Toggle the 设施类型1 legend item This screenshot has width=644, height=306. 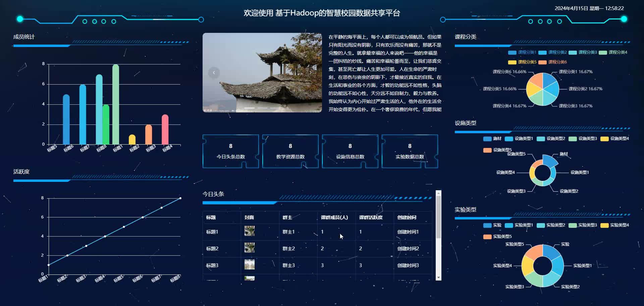pos(519,139)
